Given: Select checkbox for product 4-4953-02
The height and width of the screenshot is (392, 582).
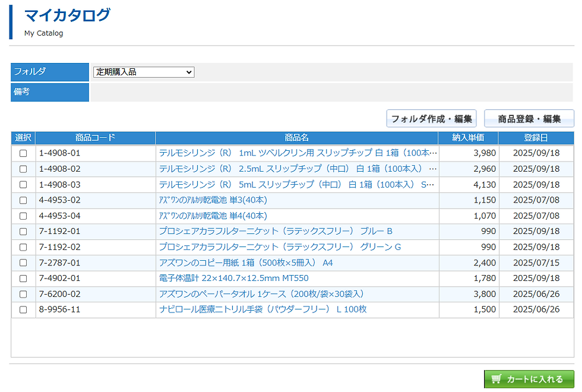Looking at the screenshot, I should (23, 201).
